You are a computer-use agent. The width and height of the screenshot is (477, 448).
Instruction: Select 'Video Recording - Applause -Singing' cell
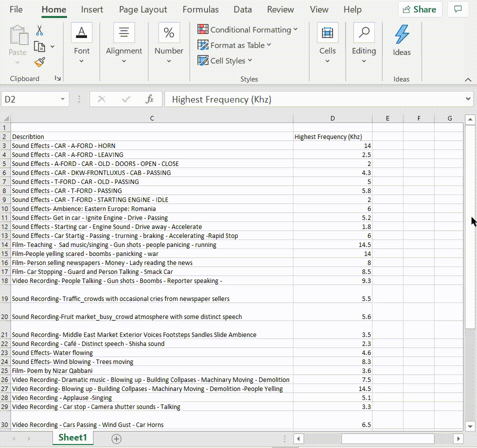152,398
